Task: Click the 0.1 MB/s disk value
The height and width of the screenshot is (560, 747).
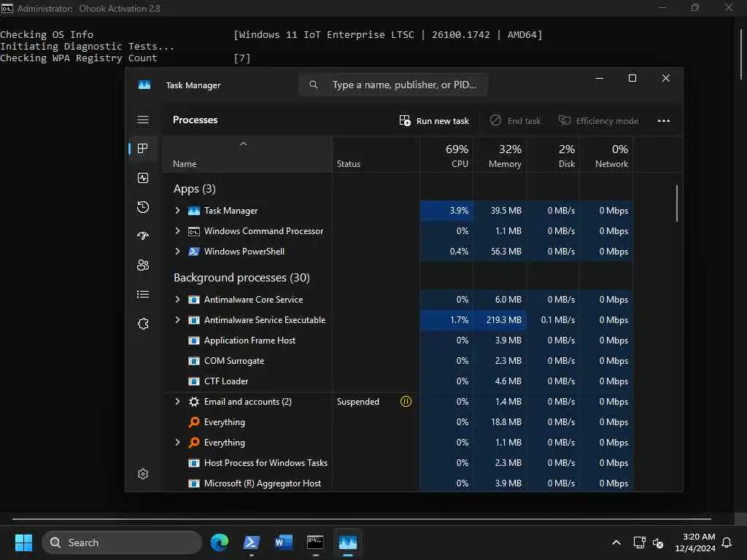Action: [x=558, y=320]
